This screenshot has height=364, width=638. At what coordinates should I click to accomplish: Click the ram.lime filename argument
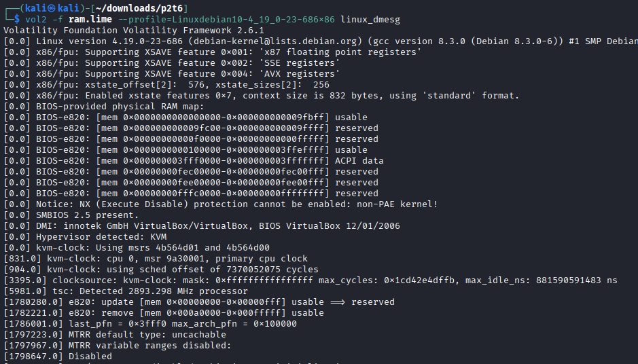[x=90, y=18]
